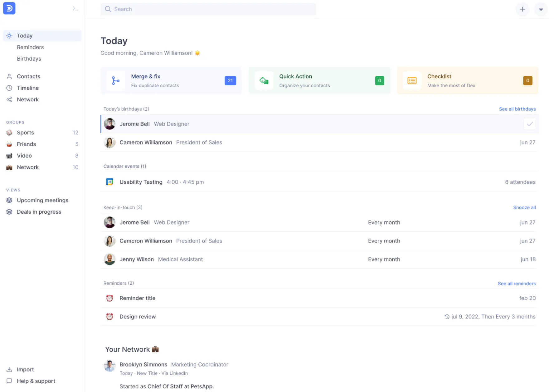Switch to the Birthdays view
This screenshot has width=554, height=392.
click(29, 59)
